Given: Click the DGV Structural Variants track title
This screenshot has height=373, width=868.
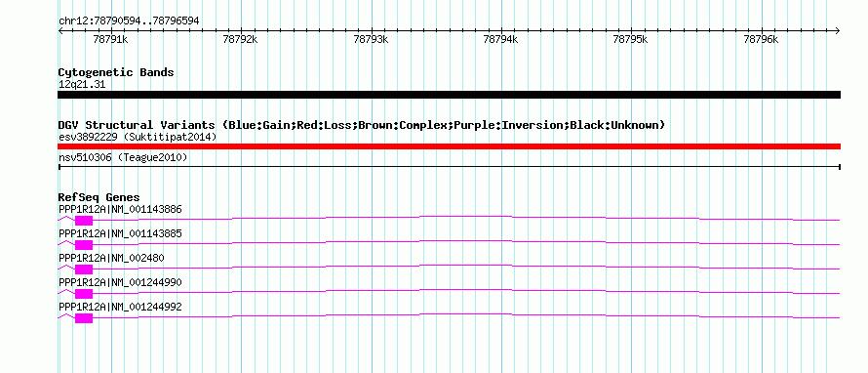Looking at the screenshot, I should tap(361, 125).
